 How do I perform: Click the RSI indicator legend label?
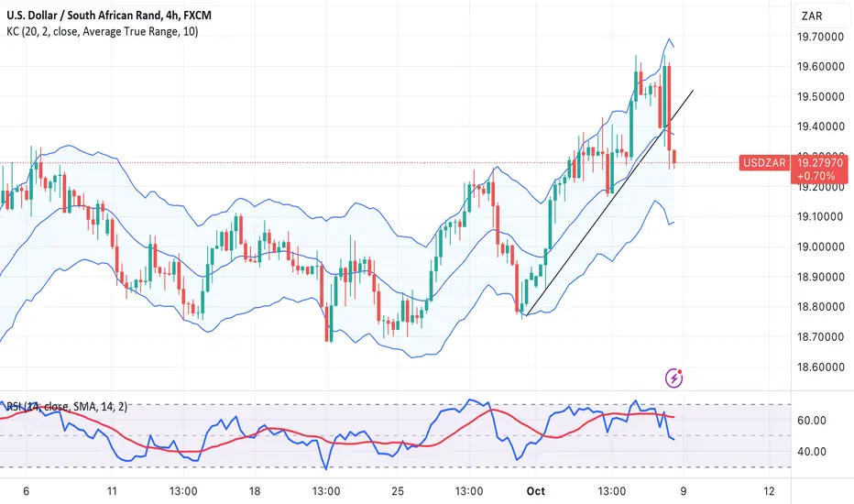[67, 407]
